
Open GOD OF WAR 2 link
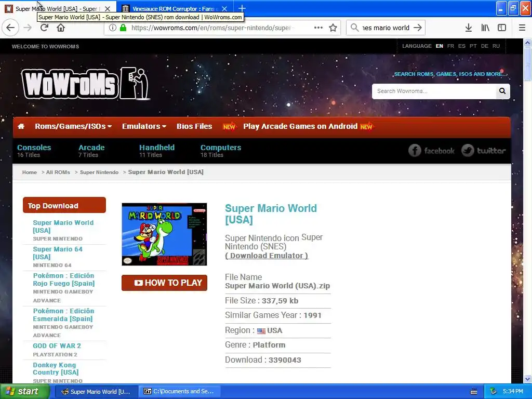57,345
